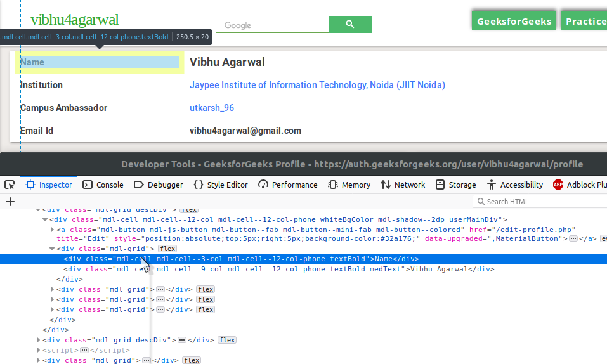Click the Institution label
This screenshot has width=607, height=364.
click(41, 85)
